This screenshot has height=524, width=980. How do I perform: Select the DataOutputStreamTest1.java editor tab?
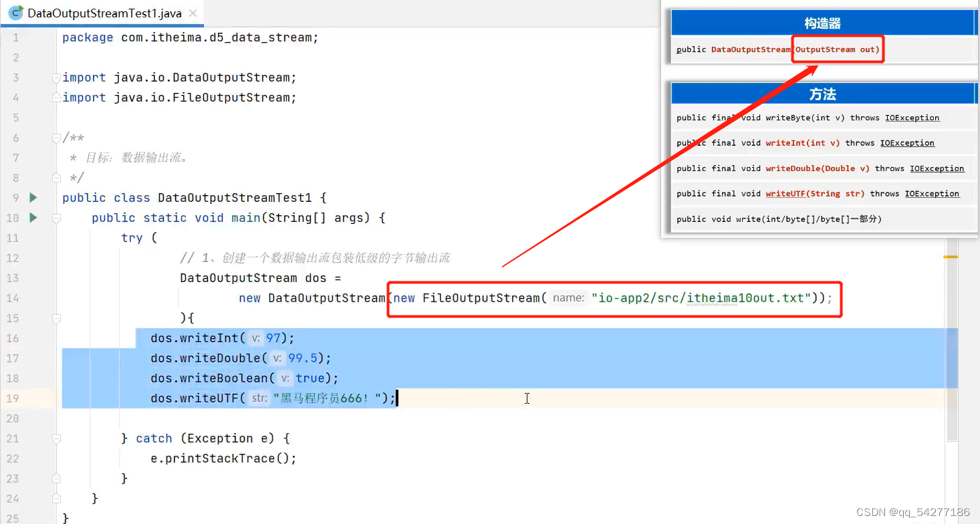click(x=102, y=13)
